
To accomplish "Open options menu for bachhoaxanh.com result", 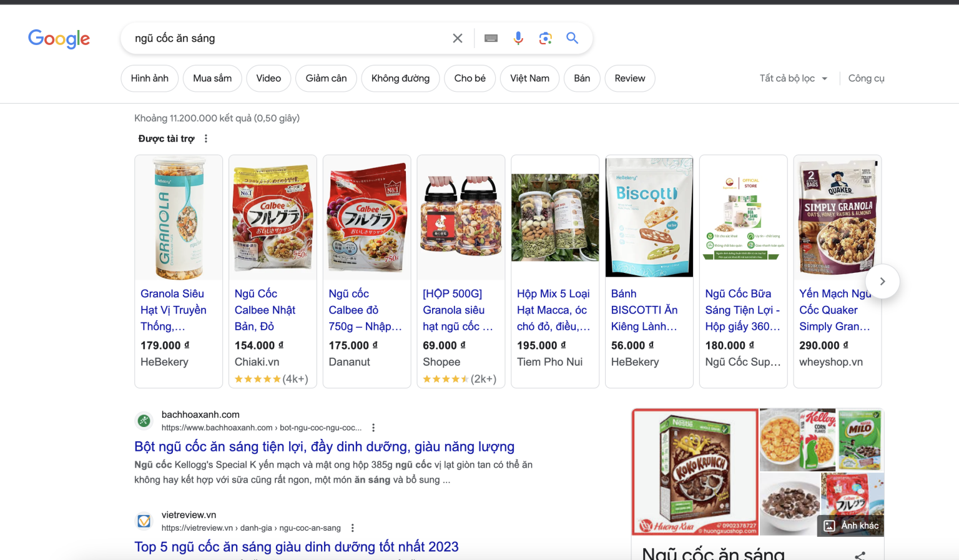I will (x=373, y=428).
